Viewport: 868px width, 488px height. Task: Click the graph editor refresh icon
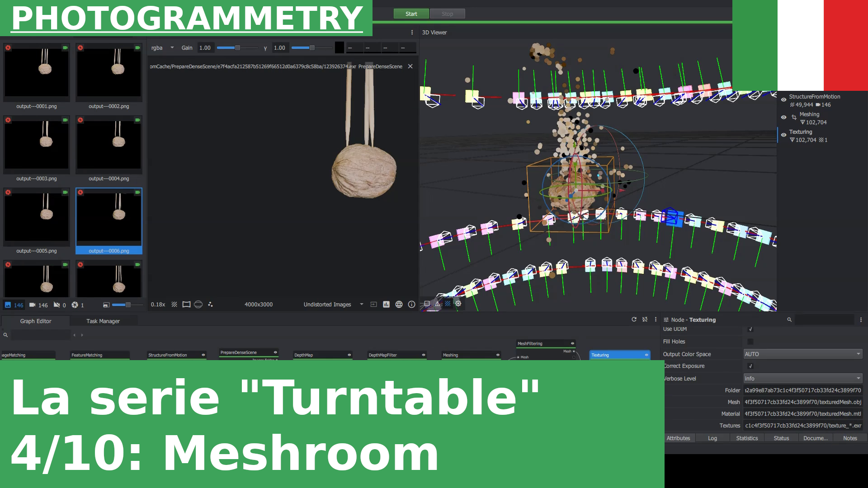click(x=634, y=319)
